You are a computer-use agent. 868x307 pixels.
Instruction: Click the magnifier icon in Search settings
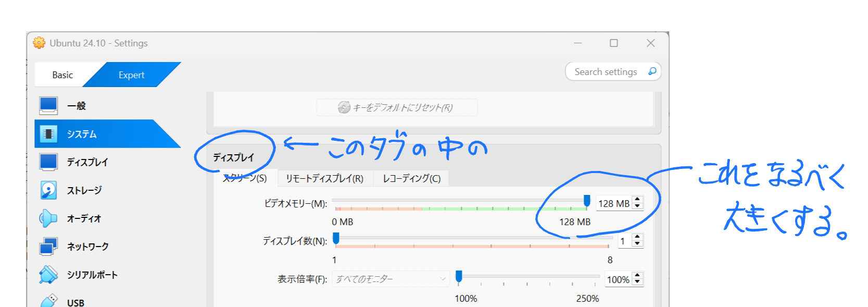tap(652, 71)
